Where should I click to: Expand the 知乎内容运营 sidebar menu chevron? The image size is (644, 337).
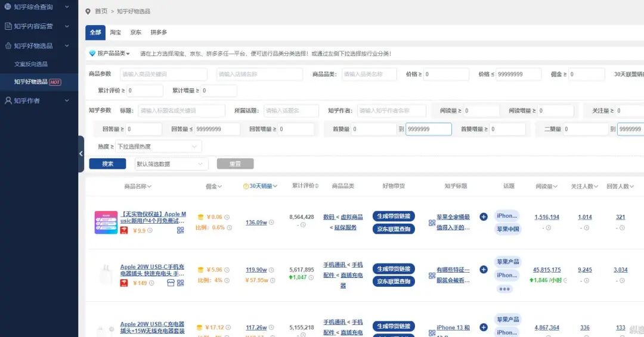67,26
